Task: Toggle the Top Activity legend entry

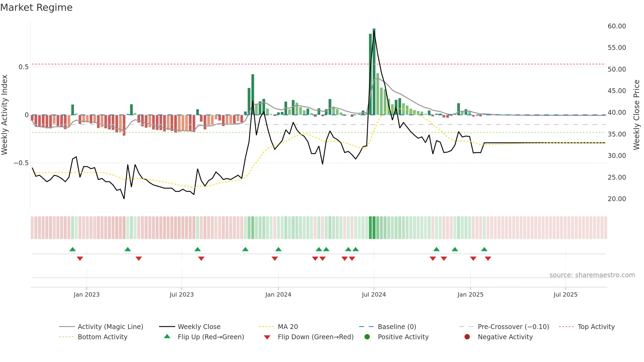Action: pos(587,327)
